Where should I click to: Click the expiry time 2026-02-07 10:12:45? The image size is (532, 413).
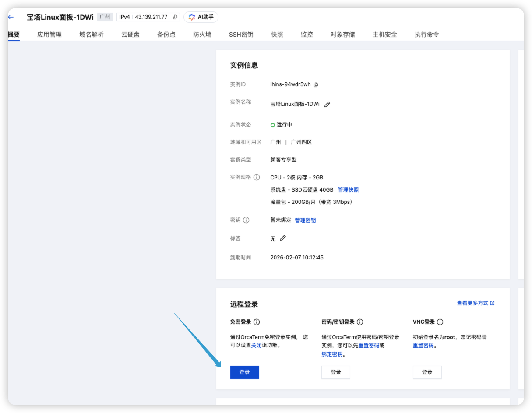click(297, 258)
